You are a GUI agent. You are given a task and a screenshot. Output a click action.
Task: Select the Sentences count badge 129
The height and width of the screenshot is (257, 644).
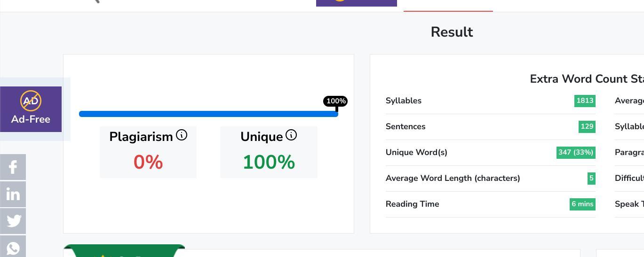click(587, 127)
